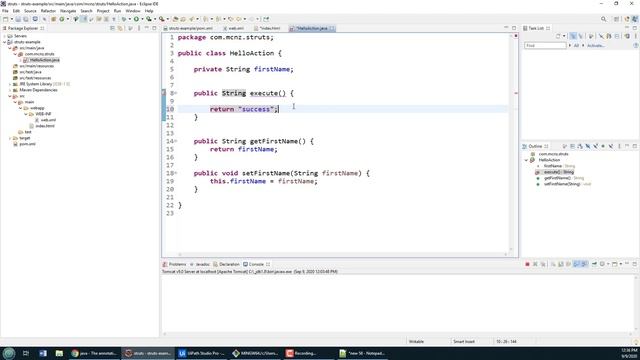Select src/main/resources folder
Image resolution: width=640 pixels, height=360 pixels.
36,66
